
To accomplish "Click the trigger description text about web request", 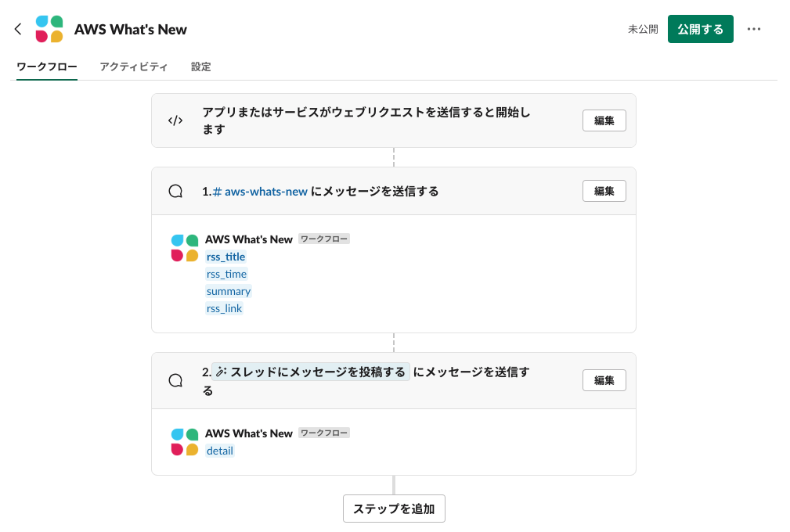I will (x=366, y=120).
